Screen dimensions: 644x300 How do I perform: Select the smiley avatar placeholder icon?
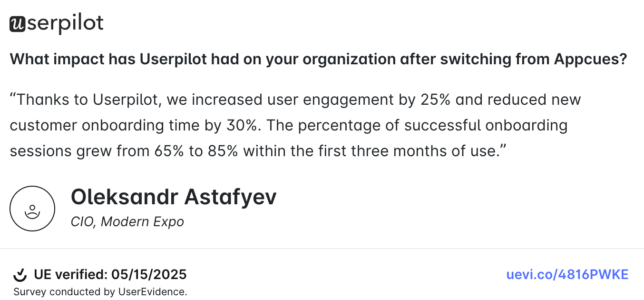click(32, 209)
